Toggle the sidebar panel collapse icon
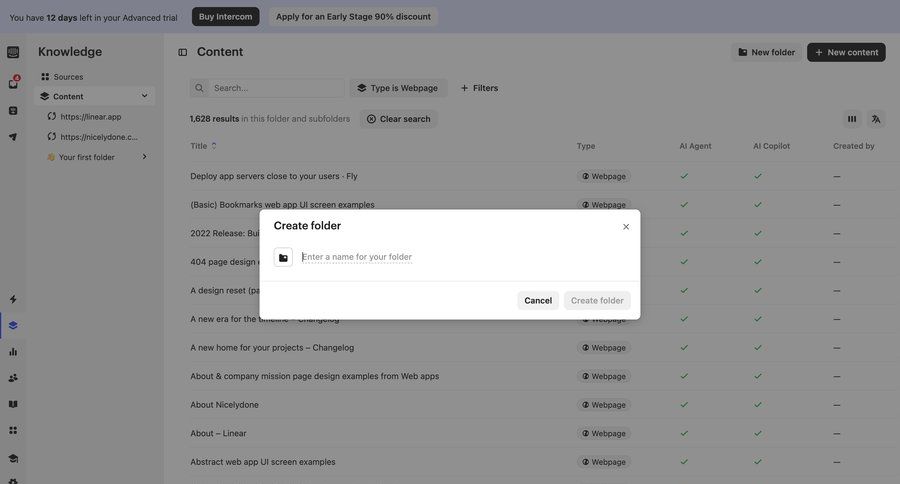Viewport: 900px width, 484px height. tap(182, 52)
